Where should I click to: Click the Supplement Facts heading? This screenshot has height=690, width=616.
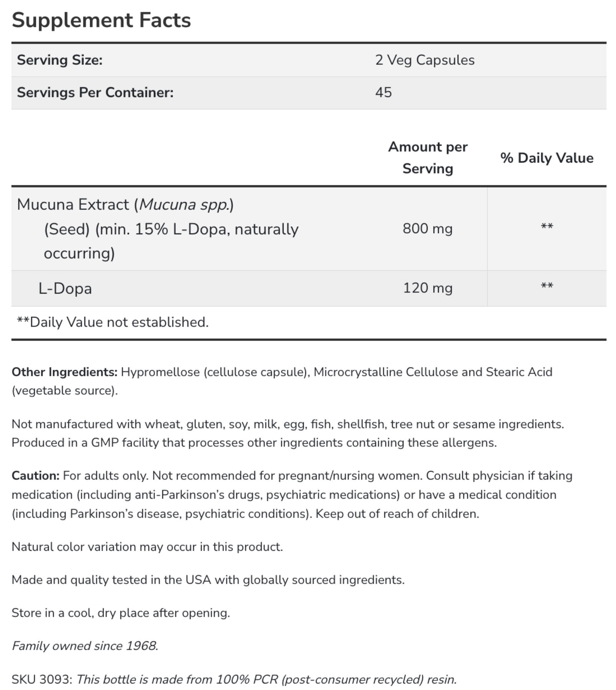(101, 20)
